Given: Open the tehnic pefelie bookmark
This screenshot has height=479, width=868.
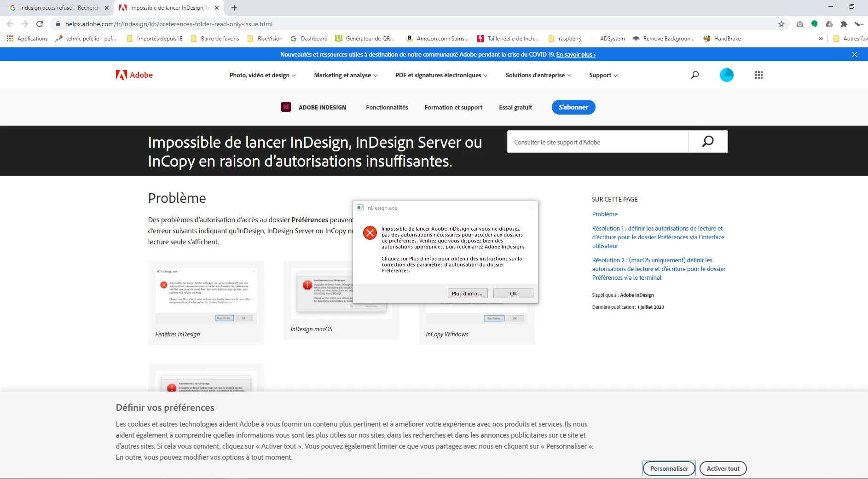Looking at the screenshot, I should point(86,39).
